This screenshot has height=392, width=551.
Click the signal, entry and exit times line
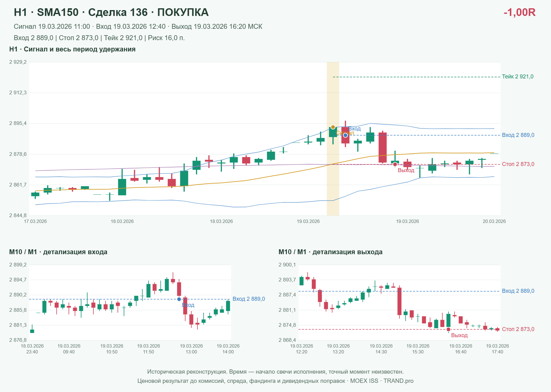click(138, 27)
